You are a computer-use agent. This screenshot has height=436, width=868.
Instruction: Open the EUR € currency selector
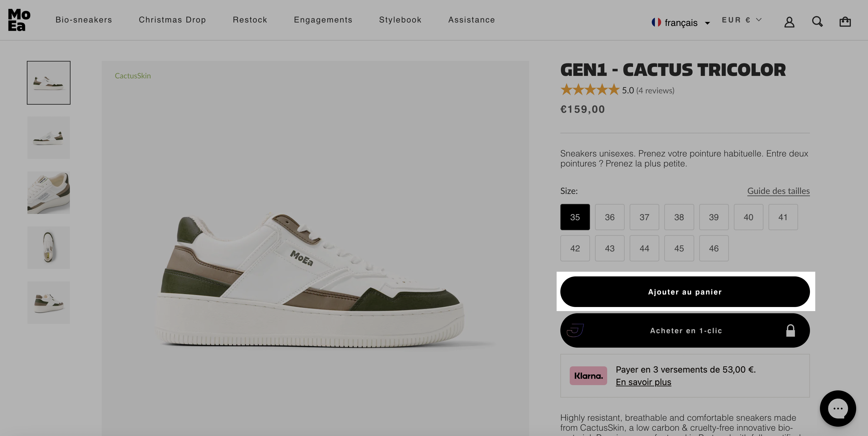tap(742, 20)
